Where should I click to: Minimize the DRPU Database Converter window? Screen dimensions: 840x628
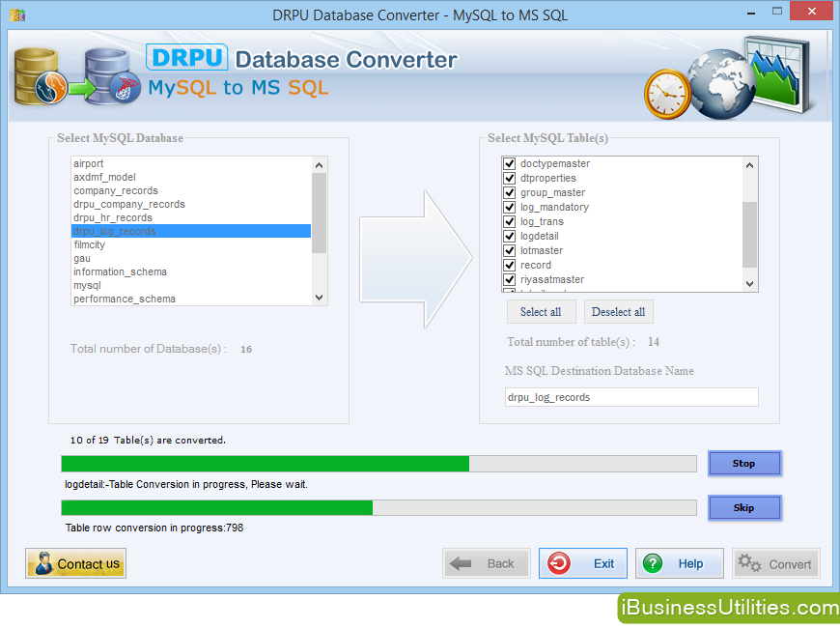click(x=751, y=12)
